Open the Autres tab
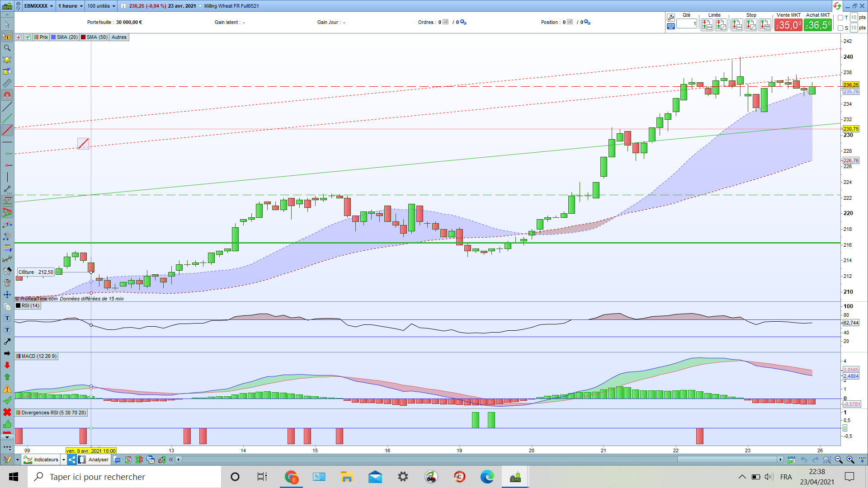The height and width of the screenshot is (488, 868). pyautogui.click(x=119, y=37)
